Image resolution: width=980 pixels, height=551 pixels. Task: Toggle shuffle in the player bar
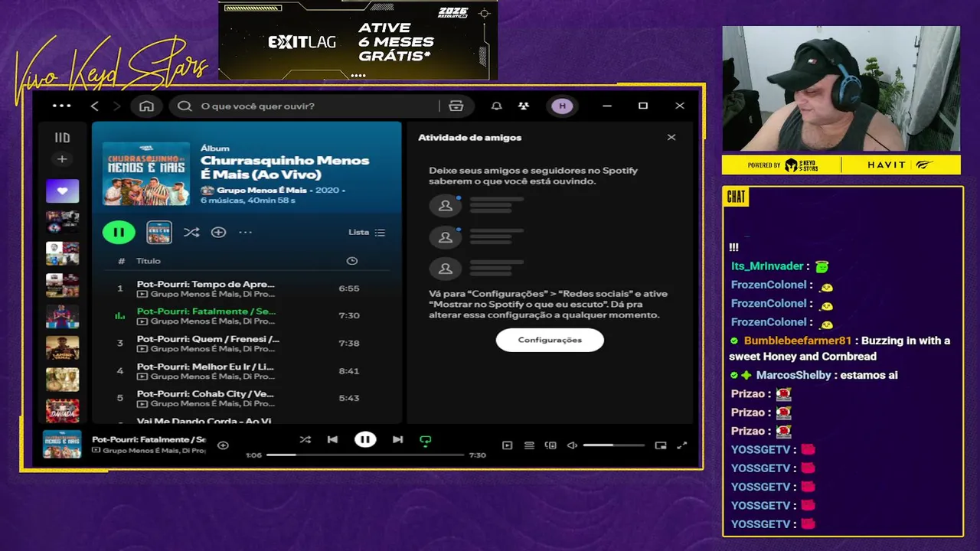coord(305,439)
